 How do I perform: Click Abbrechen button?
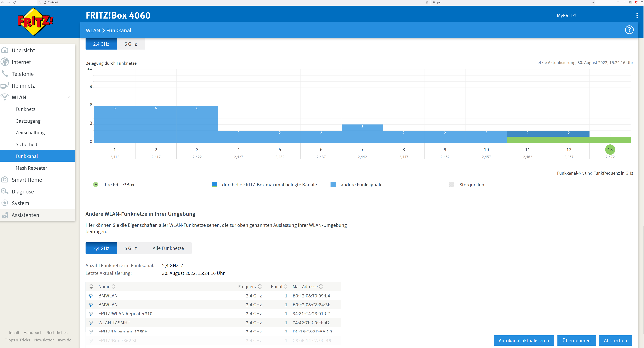[615, 341]
